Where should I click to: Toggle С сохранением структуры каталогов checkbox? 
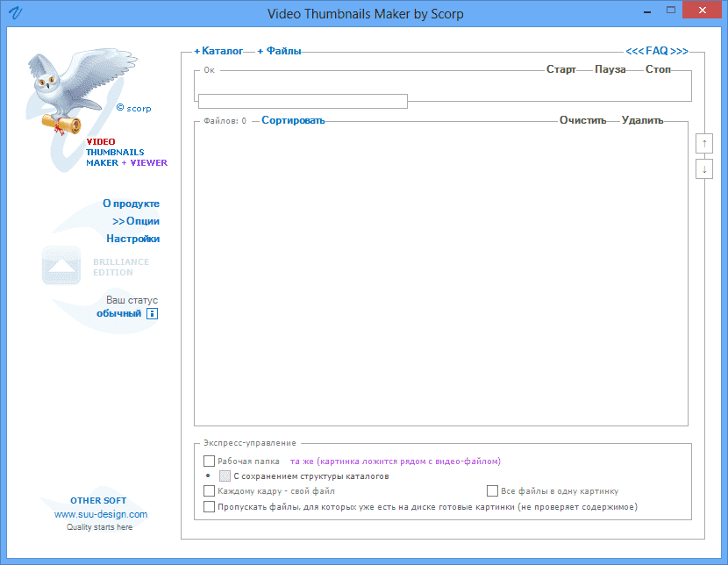225,476
